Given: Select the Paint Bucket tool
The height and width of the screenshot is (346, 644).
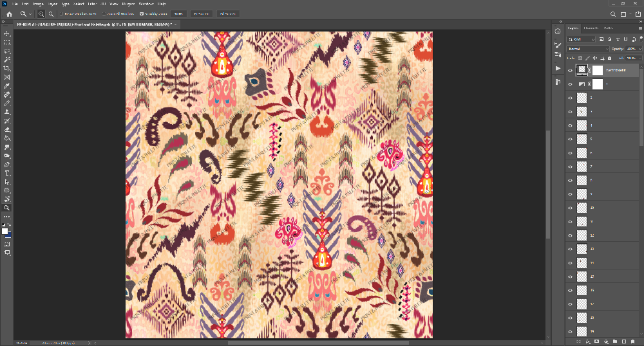Looking at the screenshot, I should [7, 138].
